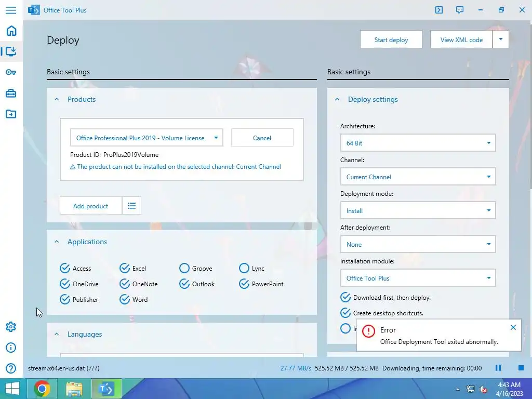Collapse the Deploy settings section
Viewport: 532px width, 399px height.
(337, 99)
